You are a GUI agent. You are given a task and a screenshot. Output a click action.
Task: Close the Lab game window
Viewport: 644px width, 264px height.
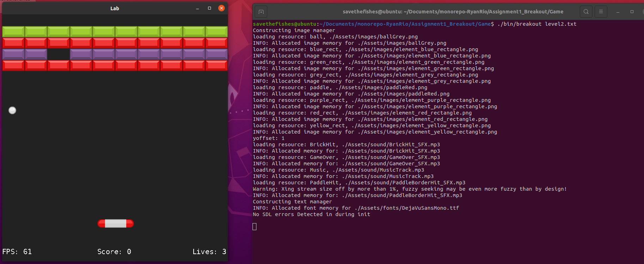[x=221, y=8]
